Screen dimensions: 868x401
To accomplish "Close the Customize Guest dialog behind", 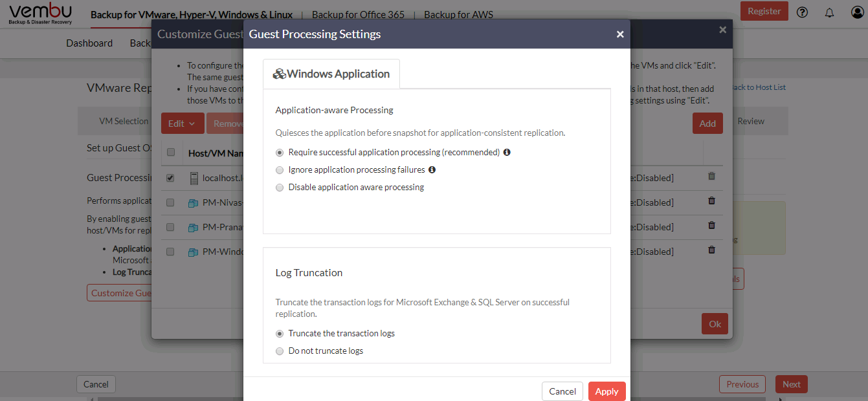I will click(723, 30).
